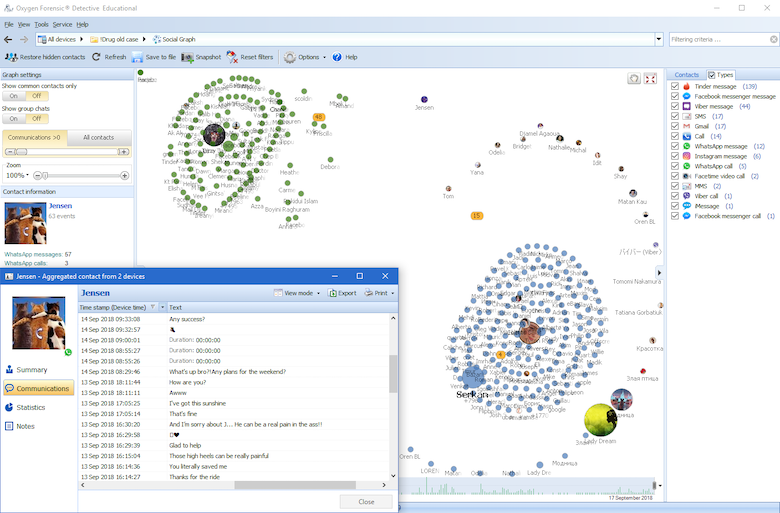
Task: Open Options gear in toolbar
Action: [x=290, y=57]
